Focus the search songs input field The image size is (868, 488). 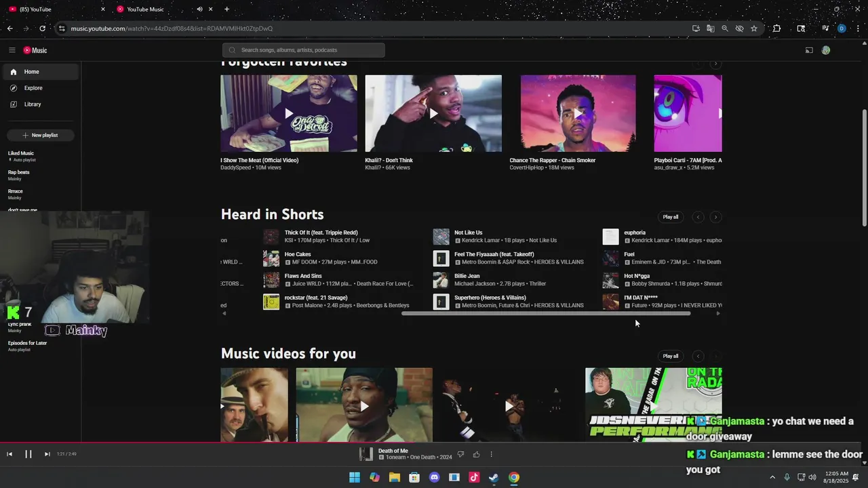[303, 50]
